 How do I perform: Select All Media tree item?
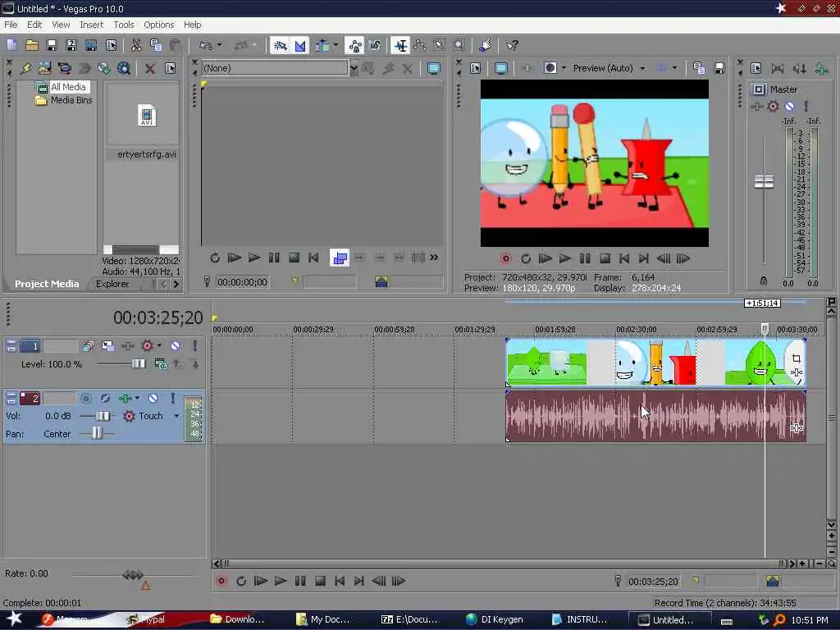(68, 87)
